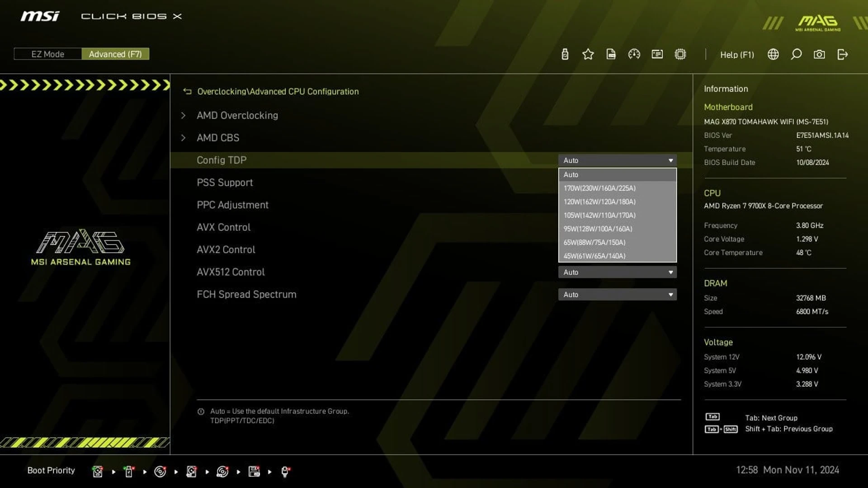Image resolution: width=868 pixels, height=488 pixels.
Task: Click the back arrow before Overclocking path
Action: pos(187,91)
